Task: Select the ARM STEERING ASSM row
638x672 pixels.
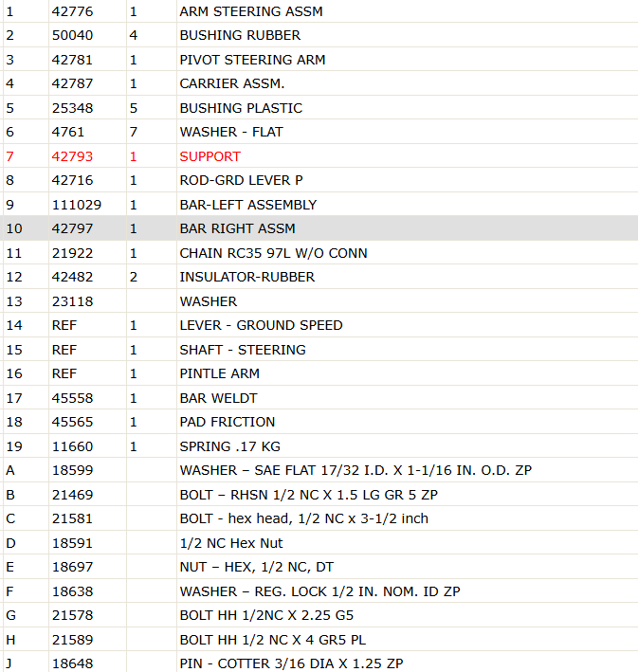Action: pos(319,11)
